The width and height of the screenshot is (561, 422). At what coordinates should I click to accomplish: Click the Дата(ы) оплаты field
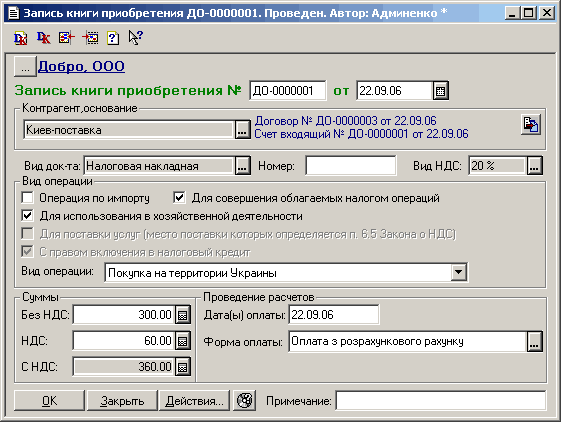pos(333,315)
